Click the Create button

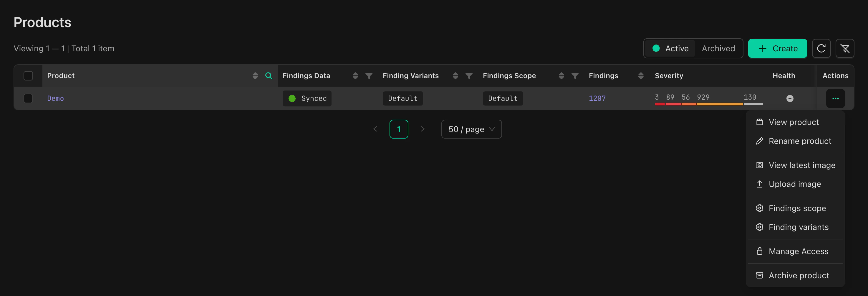777,48
